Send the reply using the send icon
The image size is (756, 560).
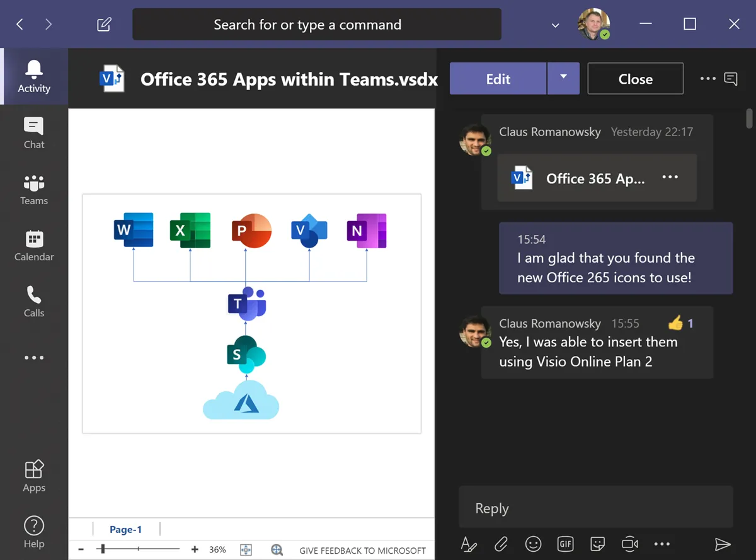point(723,544)
